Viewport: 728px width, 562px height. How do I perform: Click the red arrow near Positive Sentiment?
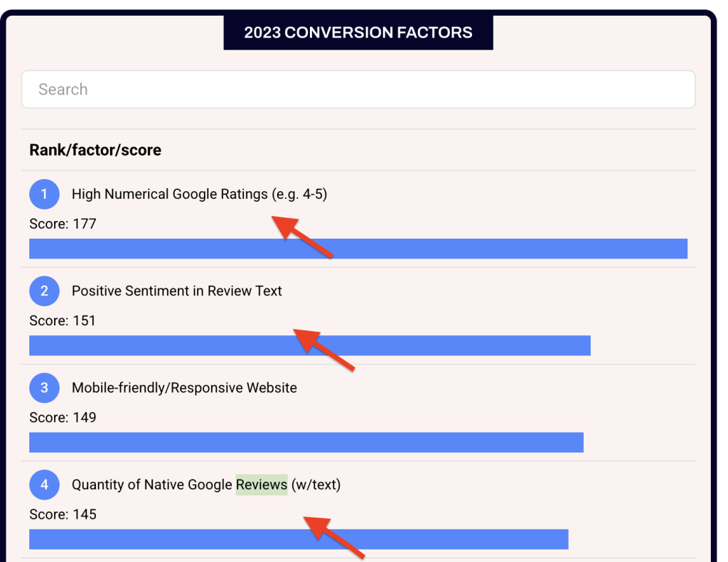point(323,348)
